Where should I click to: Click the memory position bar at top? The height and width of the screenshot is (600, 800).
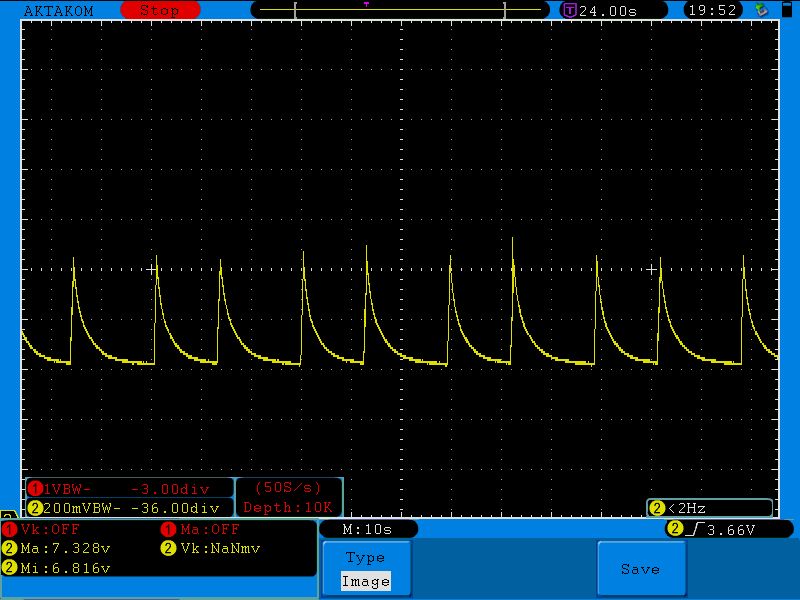[x=400, y=10]
